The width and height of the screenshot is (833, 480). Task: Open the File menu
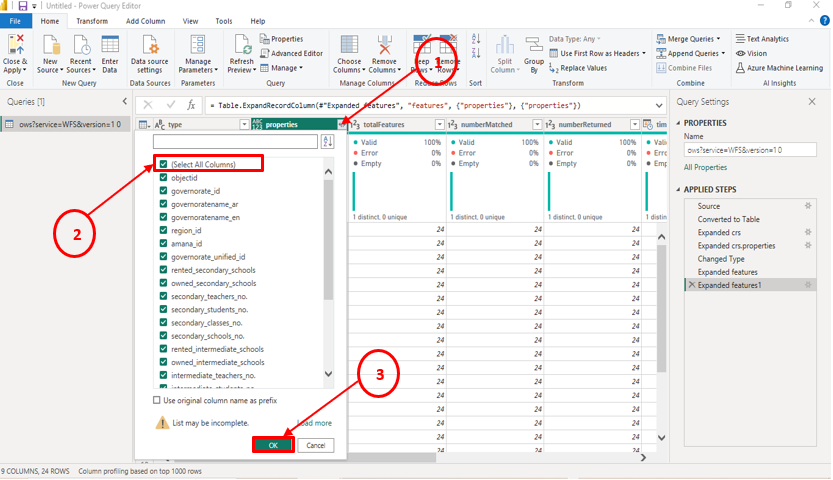coord(15,21)
